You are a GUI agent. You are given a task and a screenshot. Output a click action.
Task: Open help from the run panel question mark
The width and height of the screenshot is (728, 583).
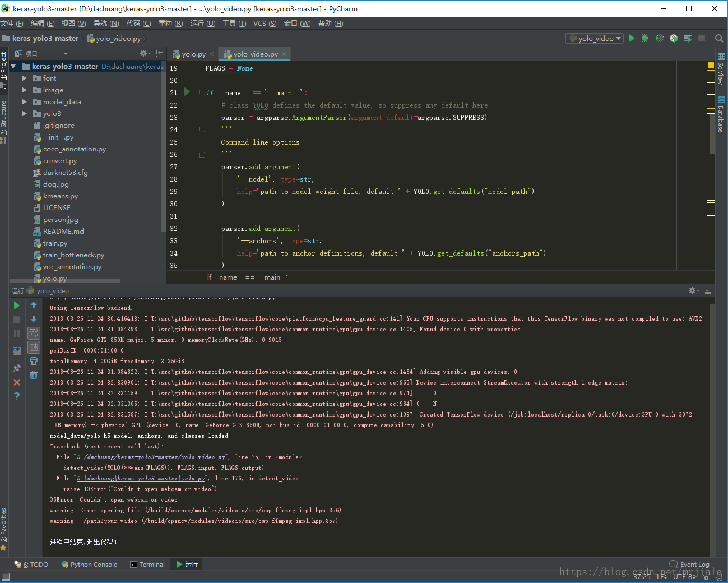coord(17,396)
